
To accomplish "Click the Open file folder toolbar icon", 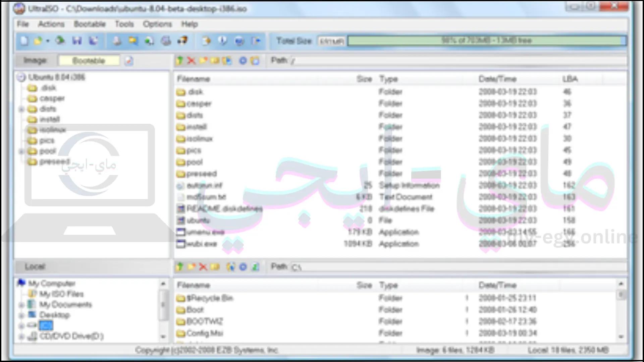I will click(38, 41).
